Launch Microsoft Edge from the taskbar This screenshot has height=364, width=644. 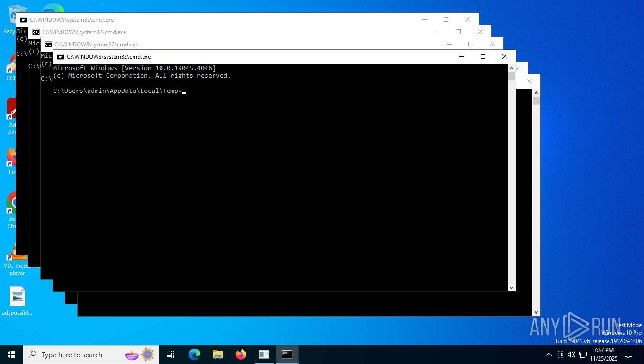[x=195, y=355]
